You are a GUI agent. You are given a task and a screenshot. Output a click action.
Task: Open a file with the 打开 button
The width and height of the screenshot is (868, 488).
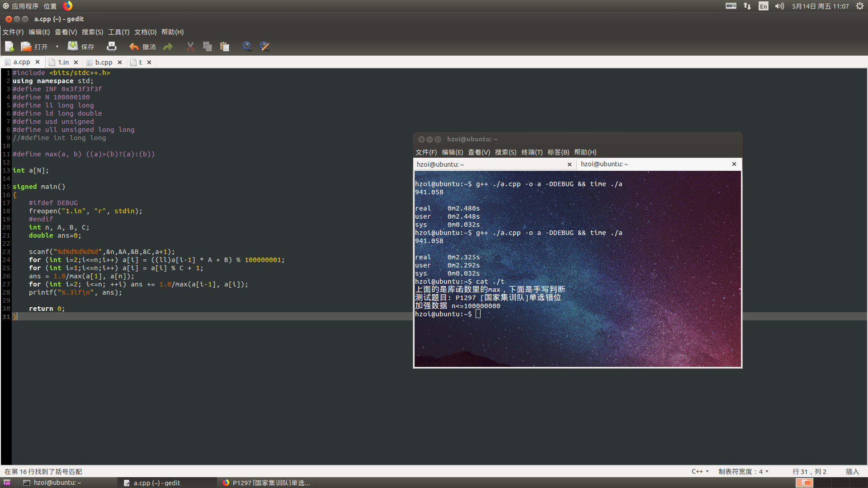click(x=34, y=47)
